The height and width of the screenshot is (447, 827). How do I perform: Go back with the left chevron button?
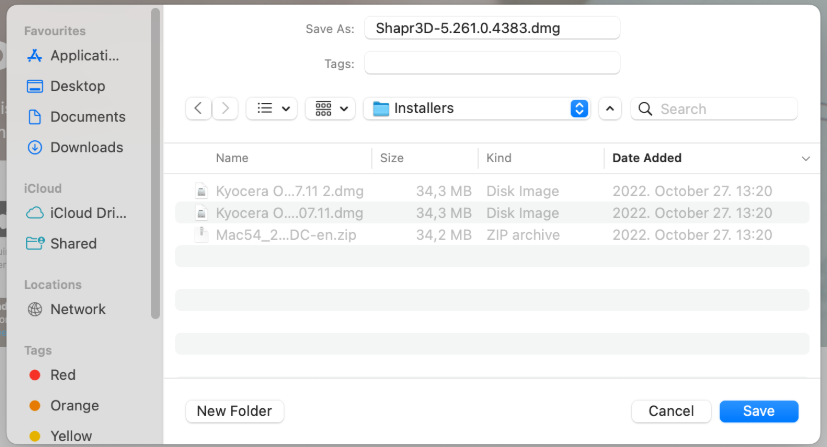[198, 109]
